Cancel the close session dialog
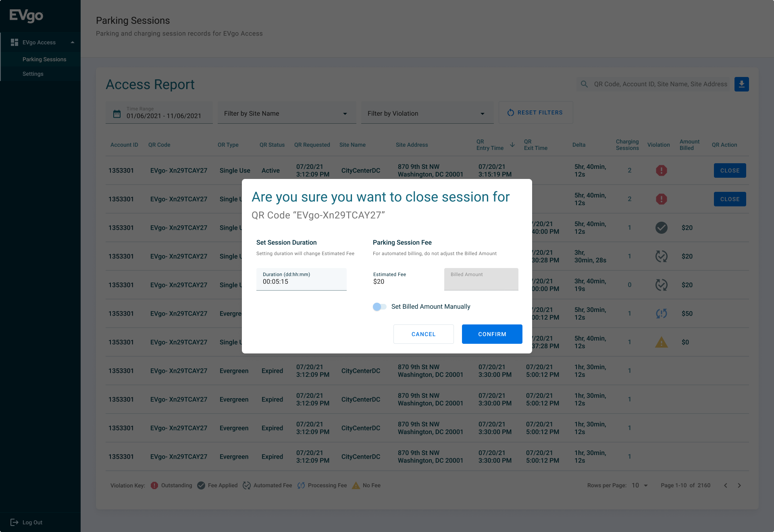The image size is (774, 532). point(423,334)
